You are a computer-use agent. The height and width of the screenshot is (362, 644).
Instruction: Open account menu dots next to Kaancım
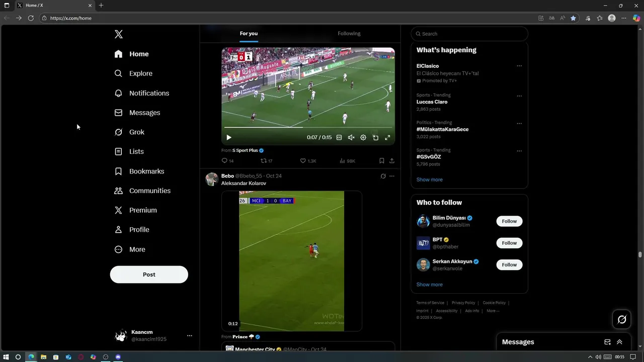pyautogui.click(x=190, y=335)
